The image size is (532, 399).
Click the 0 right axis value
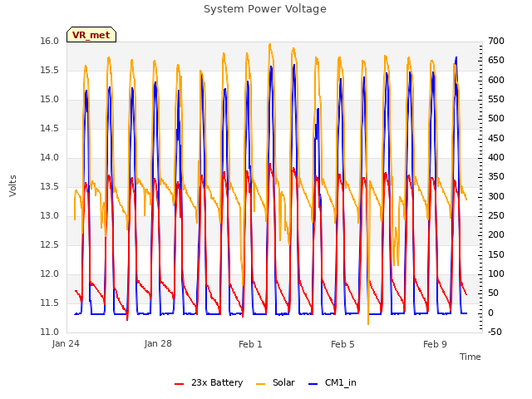tap(490, 313)
